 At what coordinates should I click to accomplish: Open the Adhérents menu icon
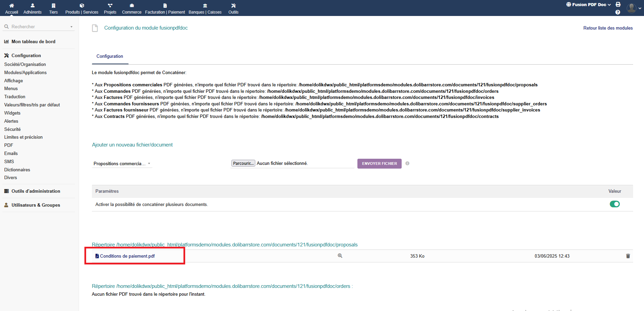coord(32,6)
